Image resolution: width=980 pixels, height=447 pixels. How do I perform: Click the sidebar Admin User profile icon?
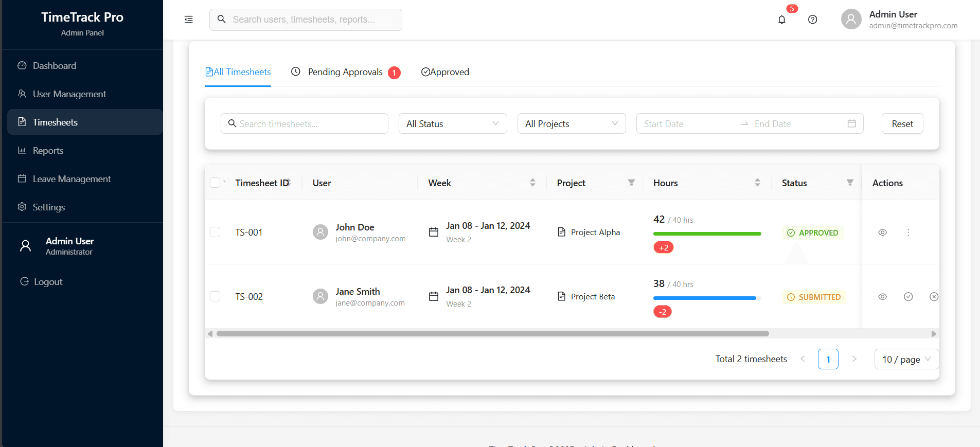pos(25,246)
